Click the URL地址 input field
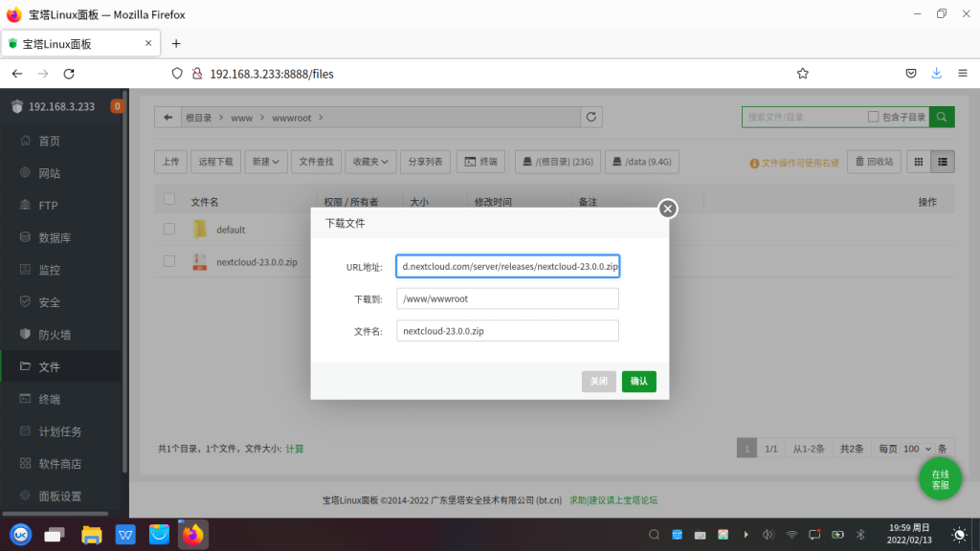 click(x=508, y=266)
